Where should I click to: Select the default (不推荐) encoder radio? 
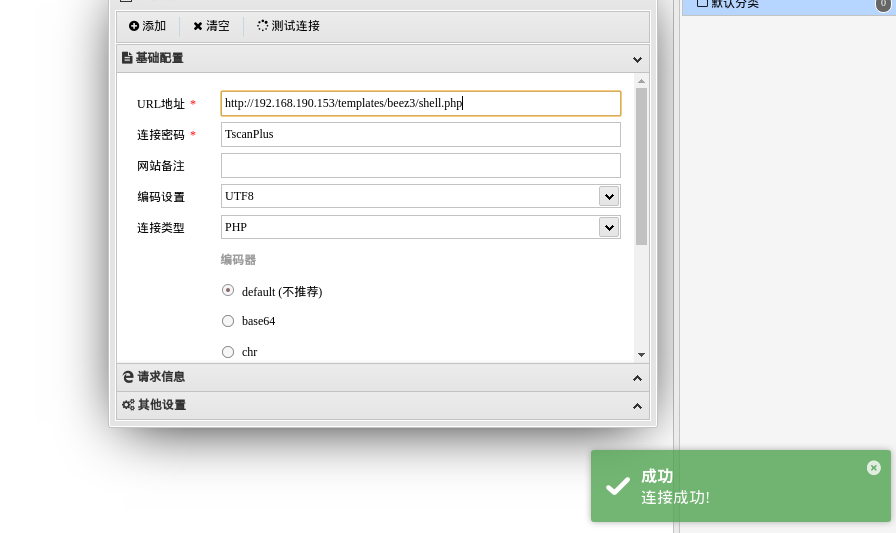(228, 290)
